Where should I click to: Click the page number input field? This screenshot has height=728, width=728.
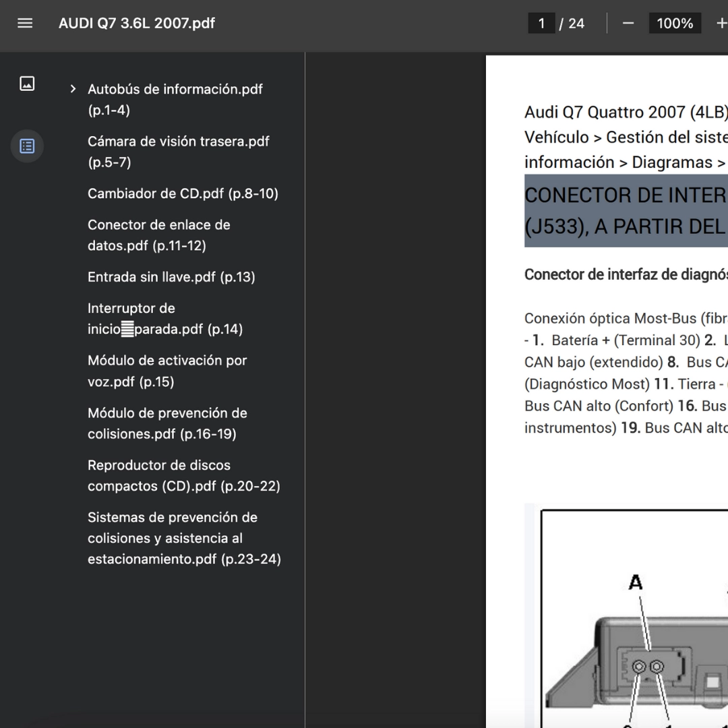point(541,23)
